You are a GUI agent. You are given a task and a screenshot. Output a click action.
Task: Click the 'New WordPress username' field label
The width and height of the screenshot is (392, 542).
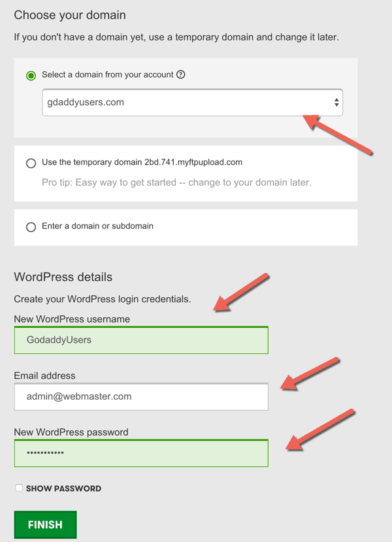(72, 319)
